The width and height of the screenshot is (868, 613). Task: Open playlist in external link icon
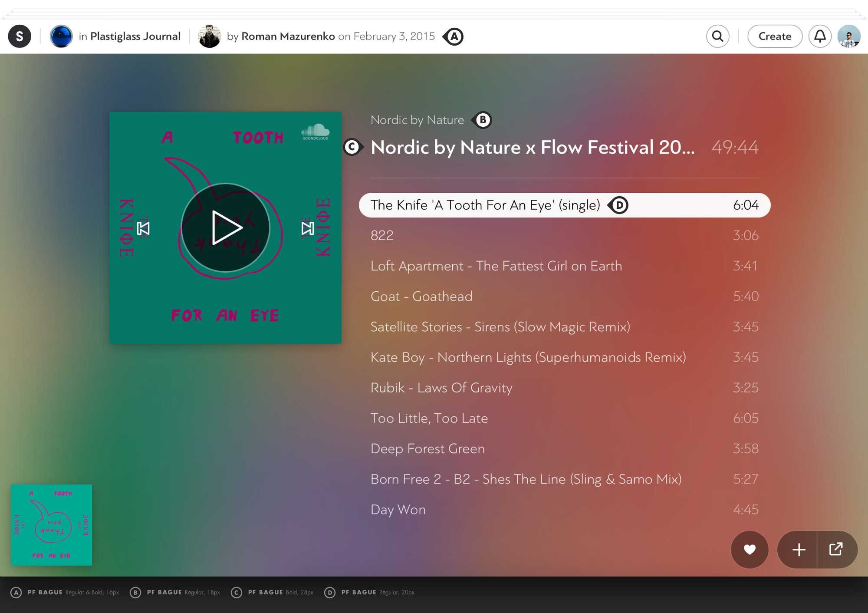pyautogui.click(x=836, y=549)
